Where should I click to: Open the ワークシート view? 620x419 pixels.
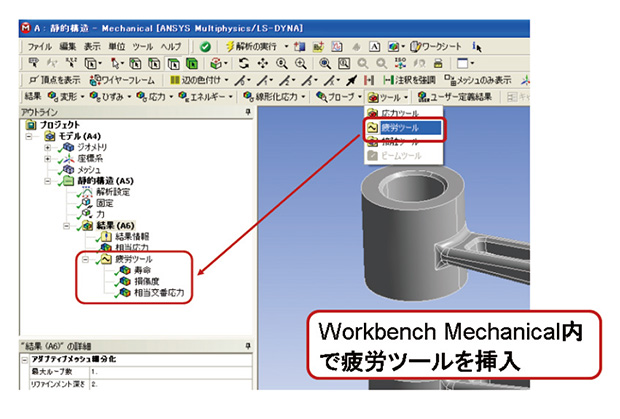(436, 47)
